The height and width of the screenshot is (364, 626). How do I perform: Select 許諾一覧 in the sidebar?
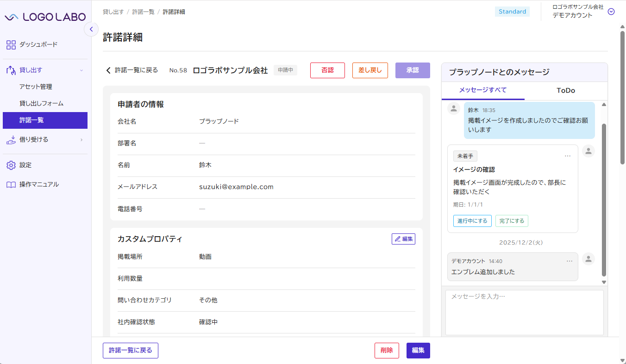pyautogui.click(x=45, y=120)
